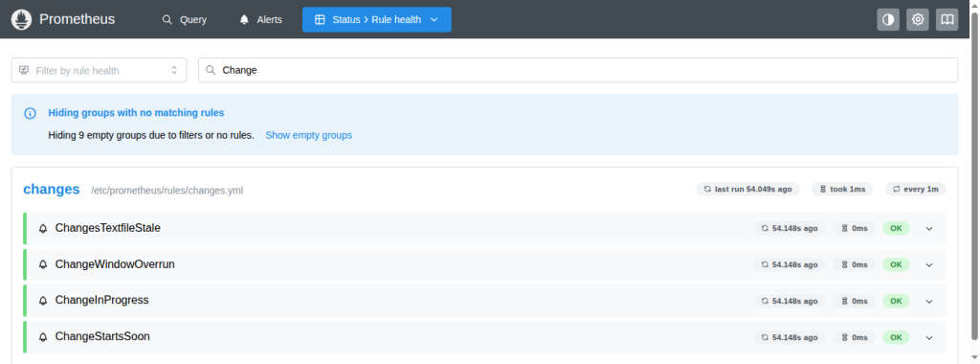Click the OK status of ChangesTextfileStale

pos(896,228)
